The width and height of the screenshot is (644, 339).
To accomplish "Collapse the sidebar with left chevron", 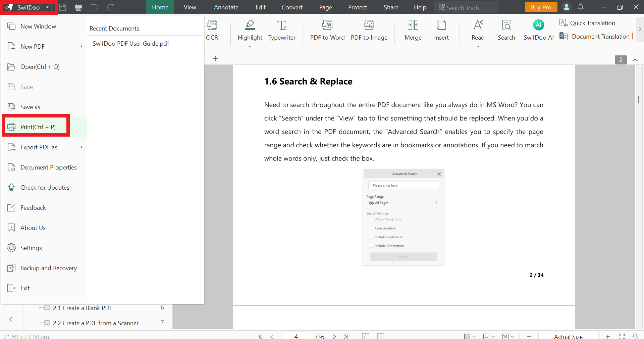I will pyautogui.click(x=11, y=319).
